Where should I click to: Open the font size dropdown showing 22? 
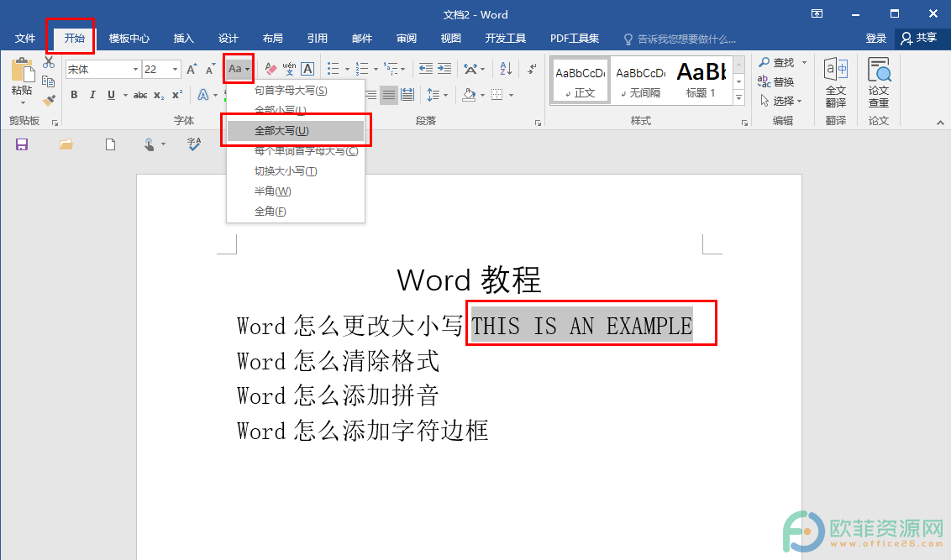[175, 69]
